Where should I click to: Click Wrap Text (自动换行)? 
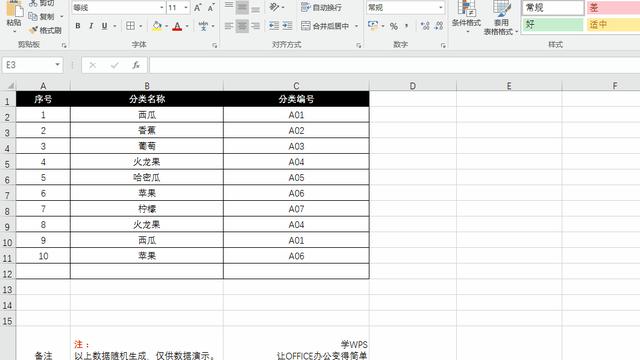pos(321,7)
